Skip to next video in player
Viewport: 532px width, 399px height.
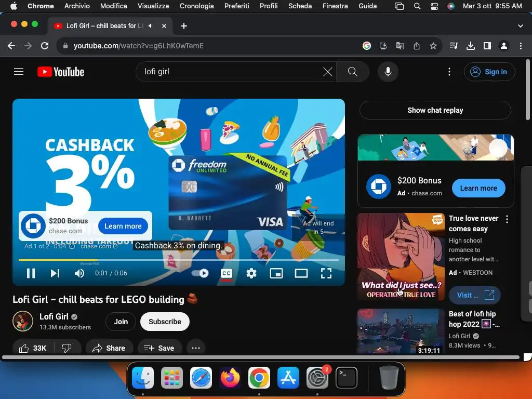[x=55, y=273]
